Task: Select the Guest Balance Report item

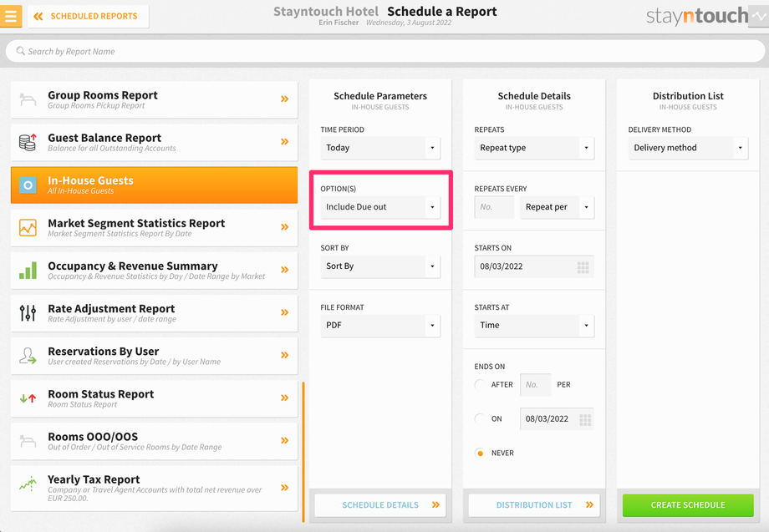Action: [154, 142]
